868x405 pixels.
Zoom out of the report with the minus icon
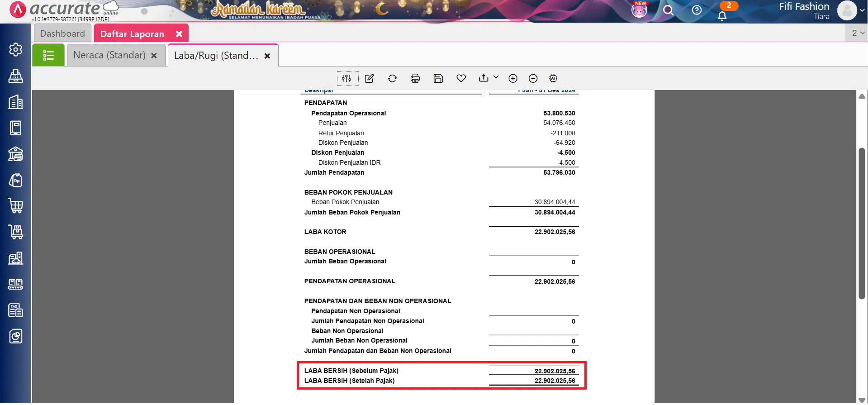coord(533,78)
